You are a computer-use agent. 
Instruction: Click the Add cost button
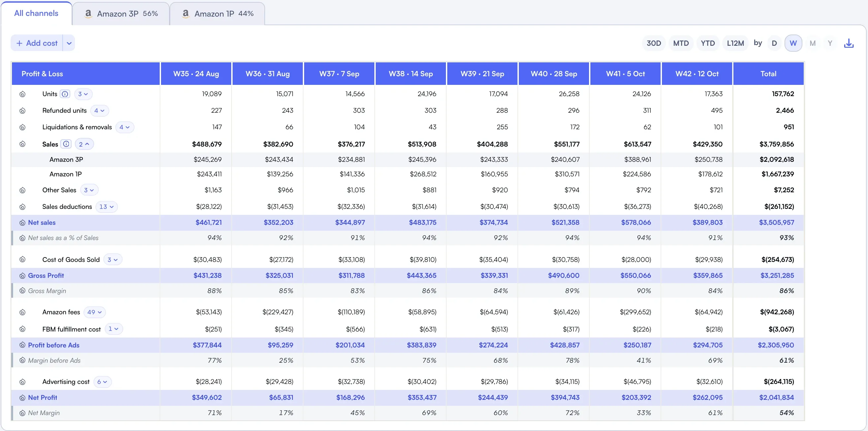(37, 43)
